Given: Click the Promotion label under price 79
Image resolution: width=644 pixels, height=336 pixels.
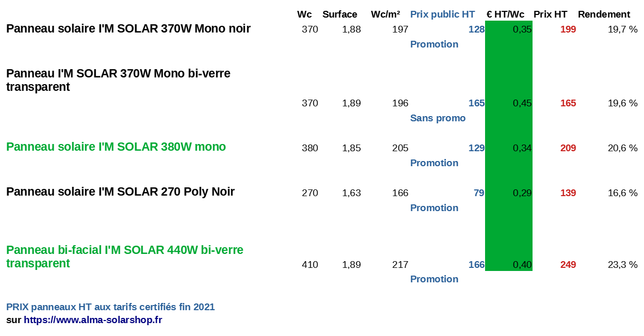Looking at the screenshot, I should [x=434, y=208].
